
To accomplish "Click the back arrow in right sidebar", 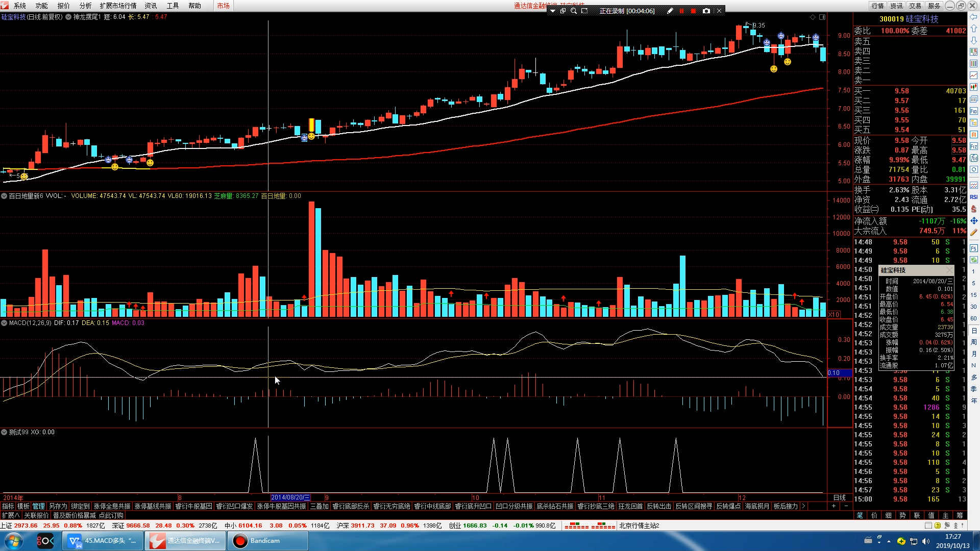I will point(974,17).
